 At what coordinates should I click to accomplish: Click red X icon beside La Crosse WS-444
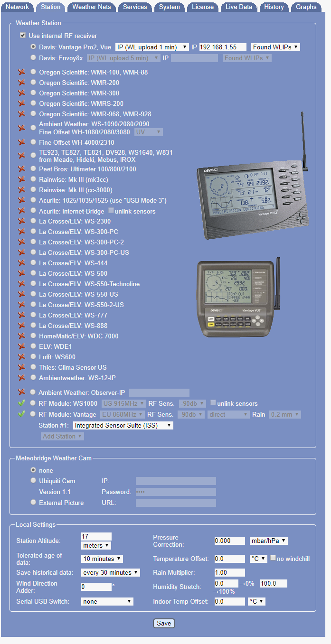21,263
